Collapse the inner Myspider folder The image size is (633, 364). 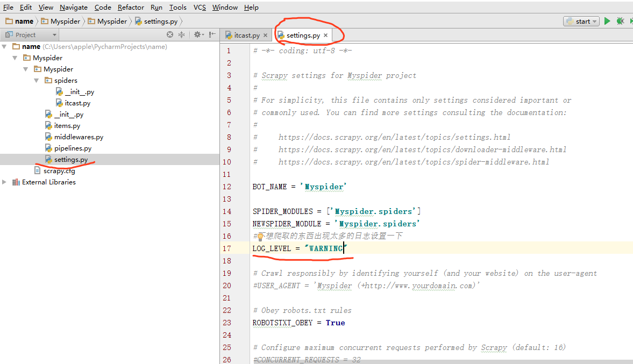coord(25,69)
